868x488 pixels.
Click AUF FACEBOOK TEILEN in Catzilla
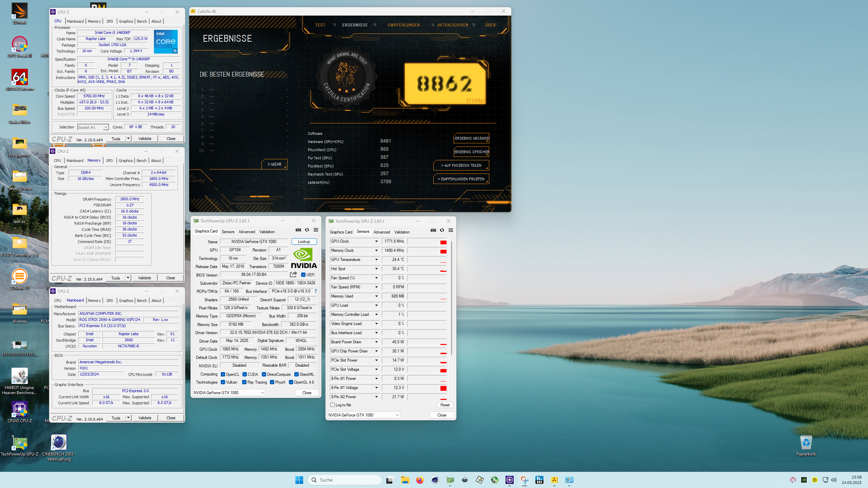click(x=461, y=165)
